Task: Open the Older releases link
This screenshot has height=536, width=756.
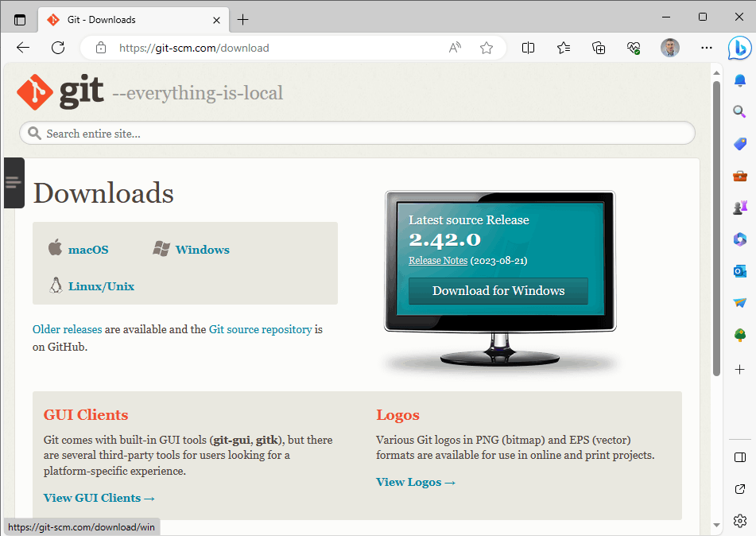Action: 67,329
